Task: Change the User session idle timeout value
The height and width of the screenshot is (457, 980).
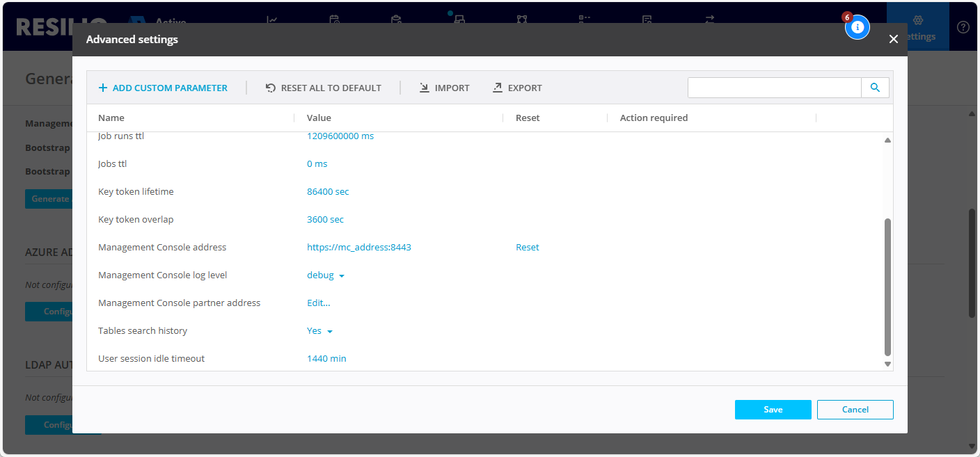Action: pyautogui.click(x=326, y=359)
